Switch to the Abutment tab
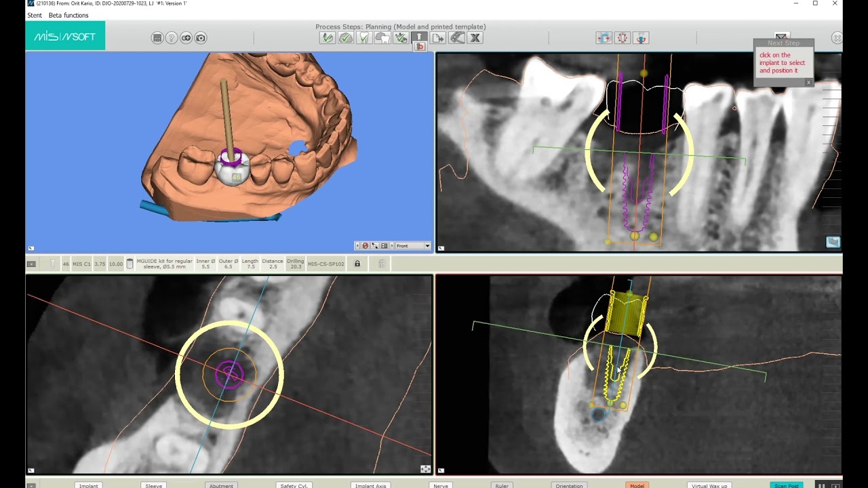This screenshot has width=868, height=488. click(221, 485)
